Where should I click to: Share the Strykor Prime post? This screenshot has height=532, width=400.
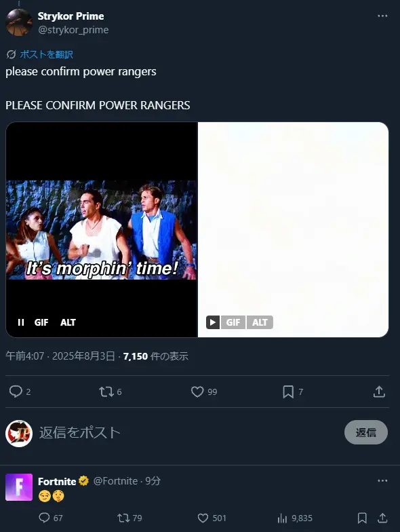379,392
